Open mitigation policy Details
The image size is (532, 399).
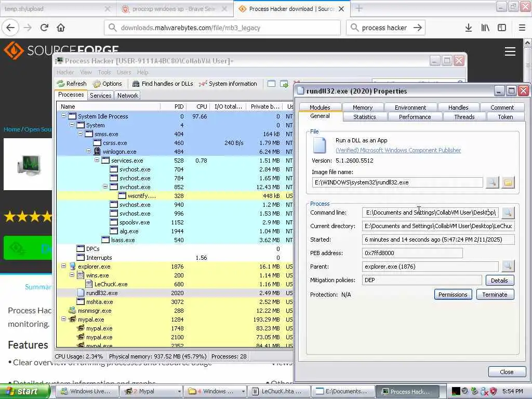499,280
